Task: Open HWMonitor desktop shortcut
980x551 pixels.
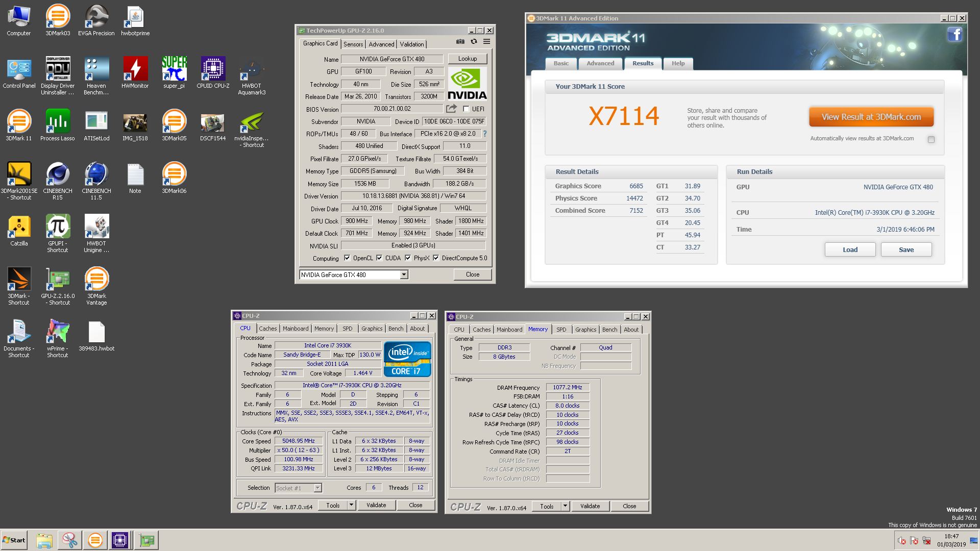Action: click(135, 72)
